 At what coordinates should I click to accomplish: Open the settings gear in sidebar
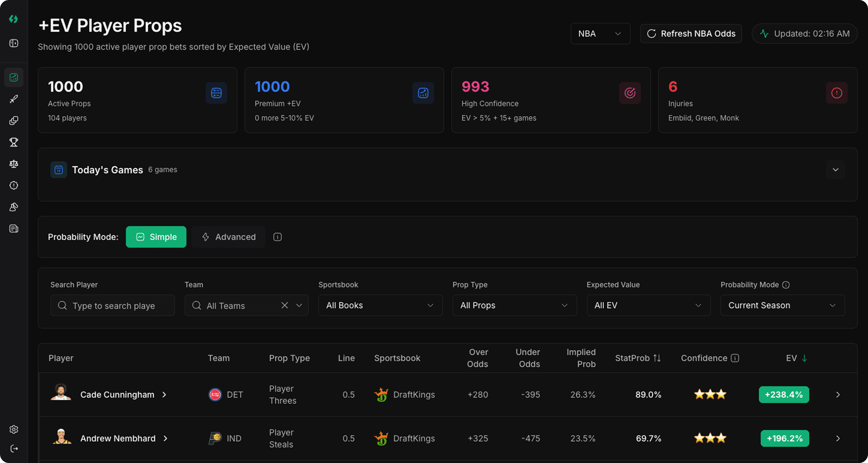13,429
